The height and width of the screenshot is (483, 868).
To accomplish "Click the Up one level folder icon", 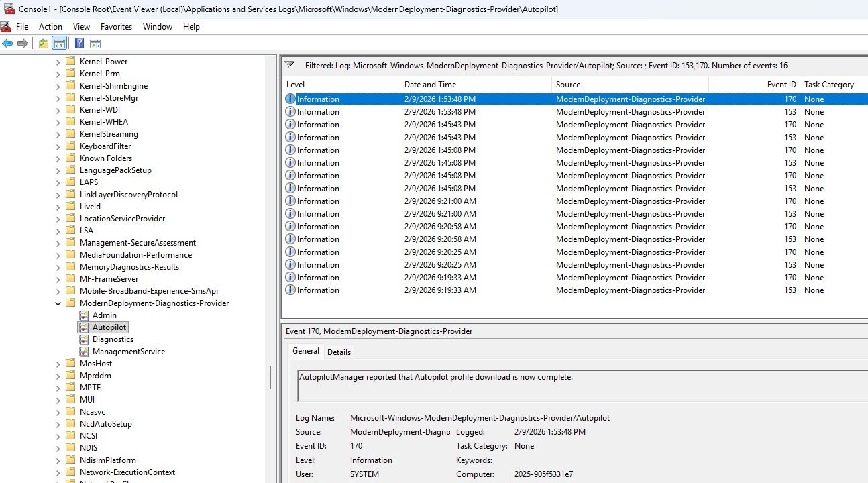I will [44, 44].
